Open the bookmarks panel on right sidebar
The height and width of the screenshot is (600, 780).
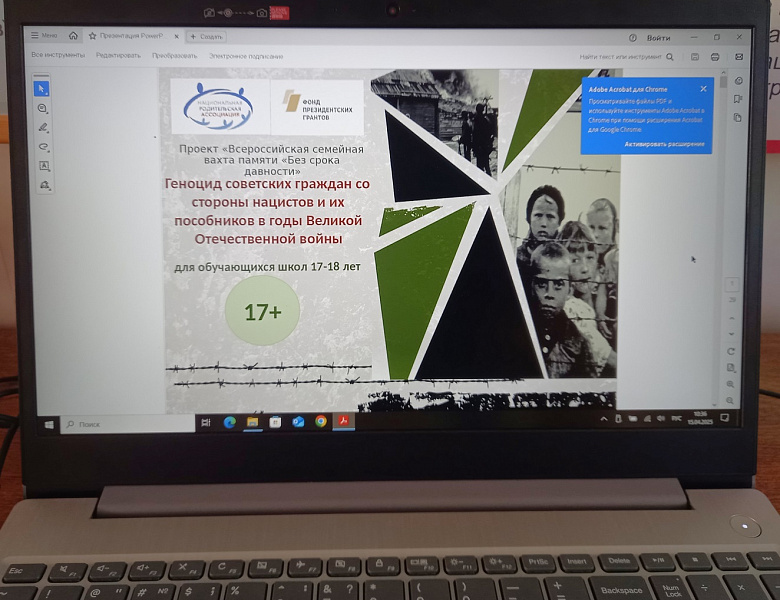tap(738, 99)
